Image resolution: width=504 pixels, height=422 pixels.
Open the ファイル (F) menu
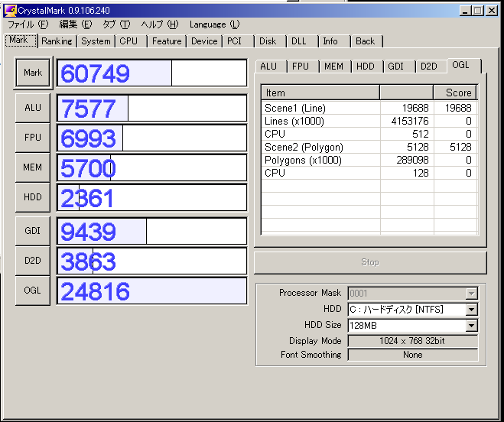tap(28, 24)
